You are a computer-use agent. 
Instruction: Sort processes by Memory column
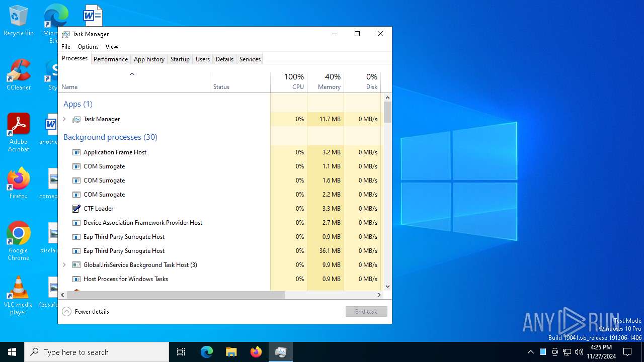[x=326, y=82]
